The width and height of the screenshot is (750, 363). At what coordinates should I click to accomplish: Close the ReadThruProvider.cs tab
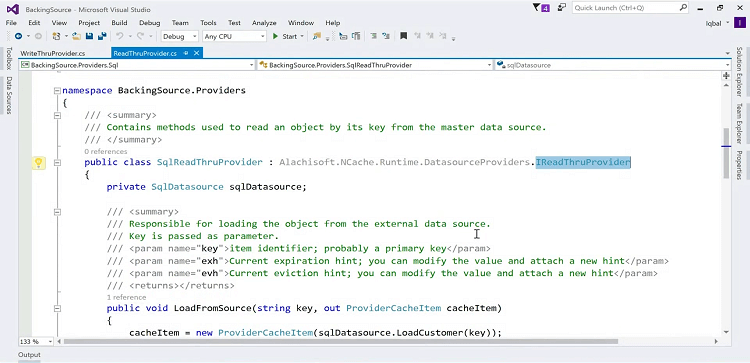click(x=197, y=53)
